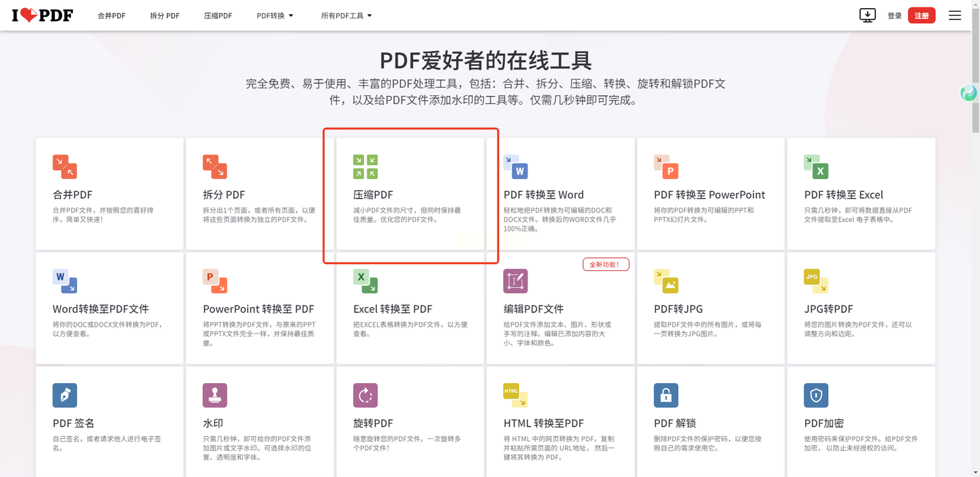980x477 pixels.
Task: Expand the 所有PDF工具 dropdown menu
Action: coord(346,16)
